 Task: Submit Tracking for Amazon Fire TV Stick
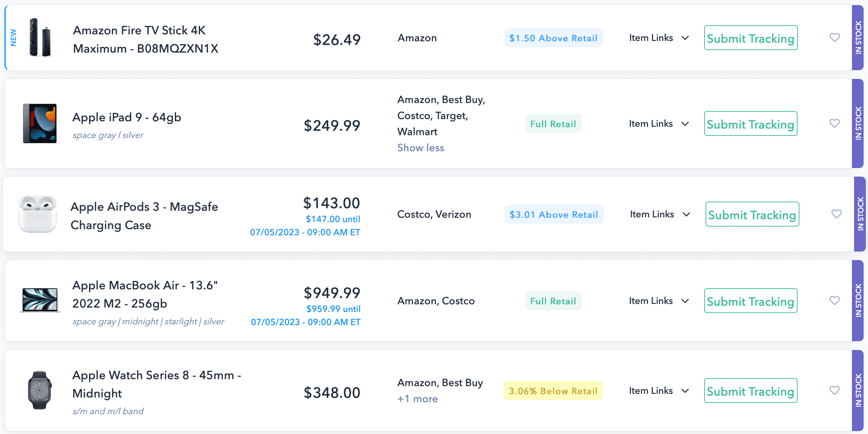coord(750,38)
